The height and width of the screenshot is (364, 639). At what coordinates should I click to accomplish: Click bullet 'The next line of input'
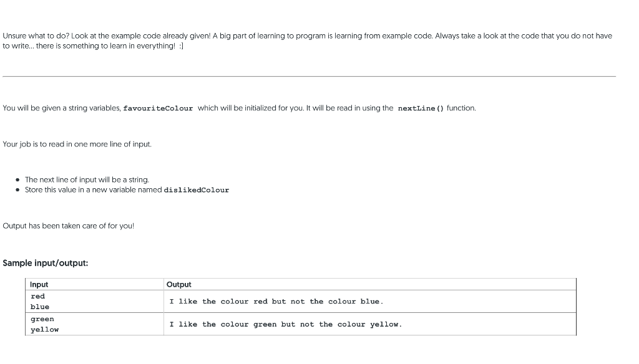tap(87, 180)
